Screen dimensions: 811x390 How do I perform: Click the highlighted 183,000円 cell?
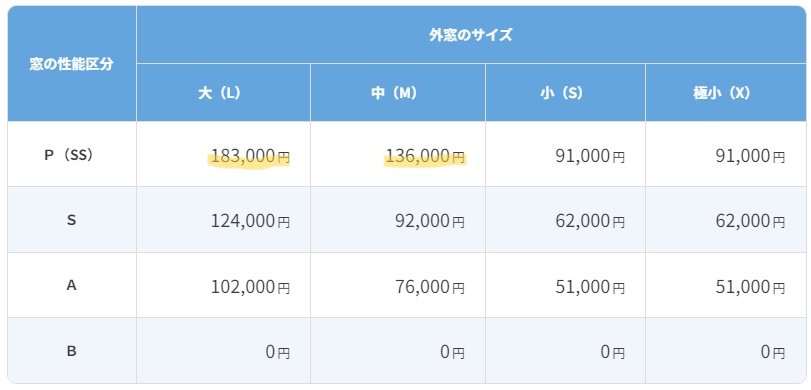pyautogui.click(x=223, y=154)
